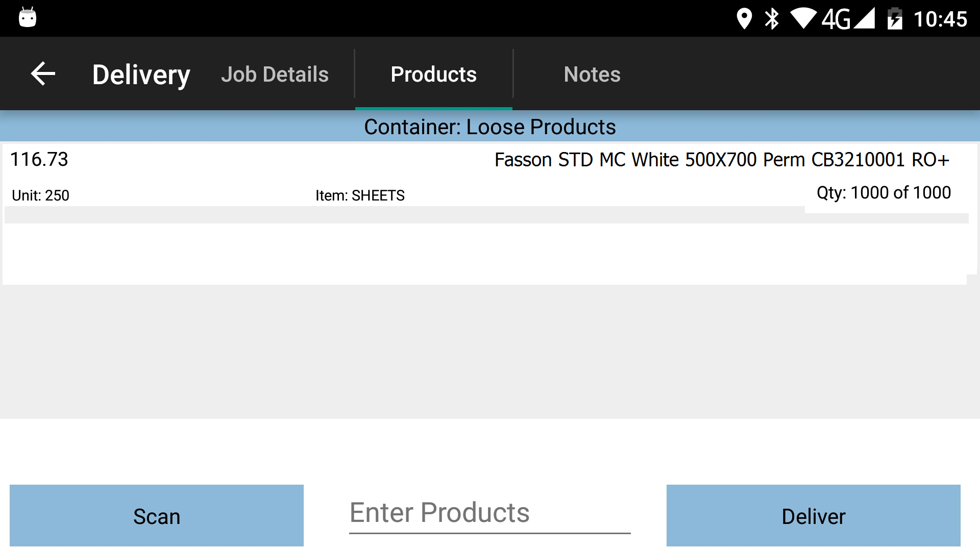Tap the Item: SHEETS label

pyautogui.click(x=360, y=195)
